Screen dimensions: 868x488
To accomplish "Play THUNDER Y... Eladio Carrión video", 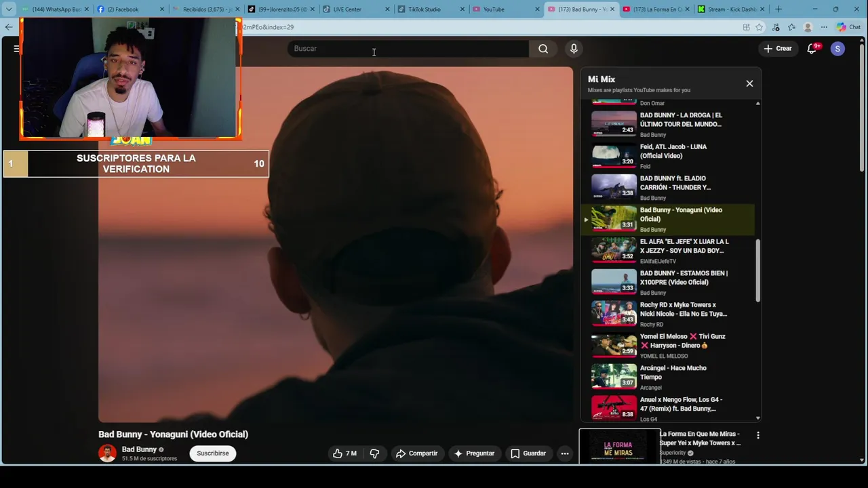I will (667, 188).
